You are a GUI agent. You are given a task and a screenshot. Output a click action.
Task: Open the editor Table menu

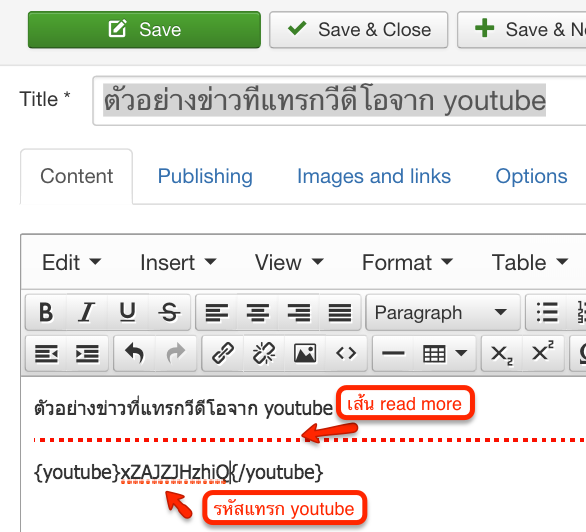point(530,262)
